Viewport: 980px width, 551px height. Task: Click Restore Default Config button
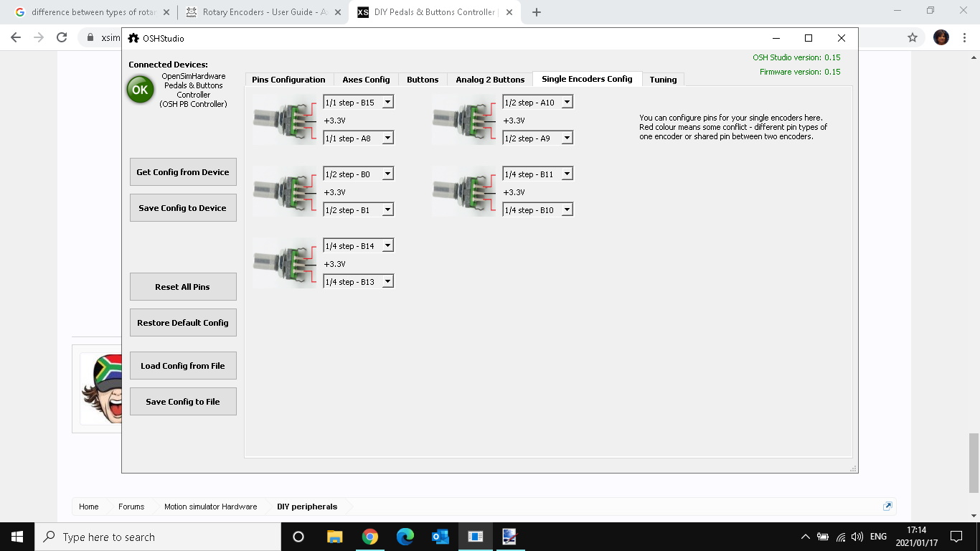point(183,323)
